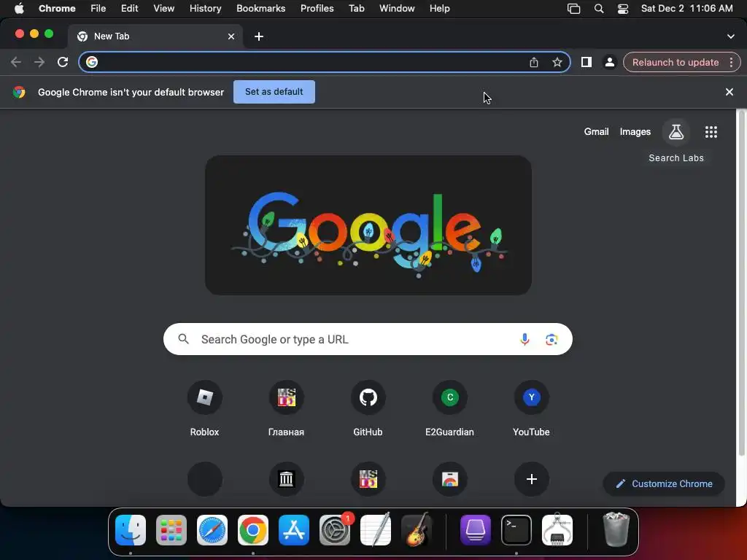The height and width of the screenshot is (560, 747).
Task: Open the purple stacked-layers app in Dock
Action: point(476,530)
